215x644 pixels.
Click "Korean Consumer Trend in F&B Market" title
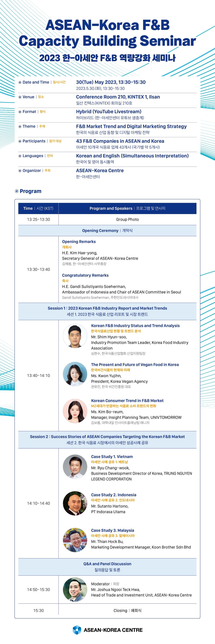pyautogui.click(x=127, y=401)
